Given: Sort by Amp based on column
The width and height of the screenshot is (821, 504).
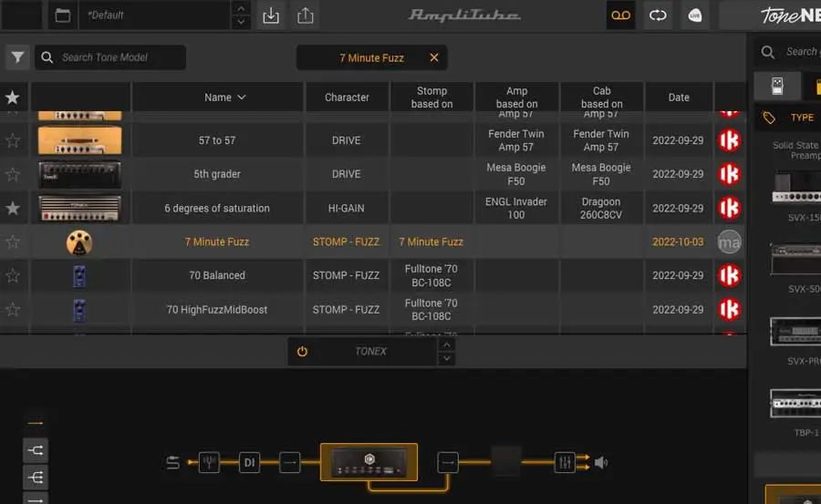Looking at the screenshot, I should pos(517,98).
